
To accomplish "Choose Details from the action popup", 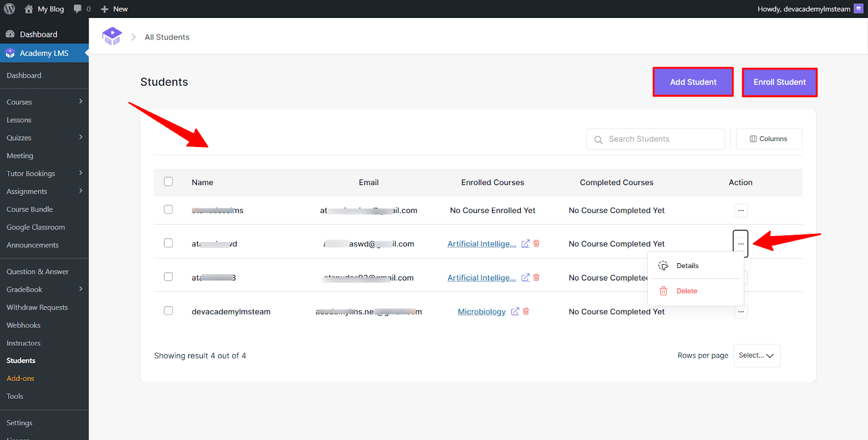I will tap(687, 266).
